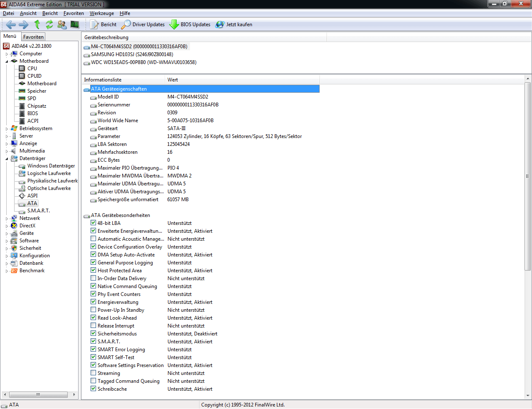Open the Bericht menu
Viewport: 532px width, 409px height.
[50, 13]
